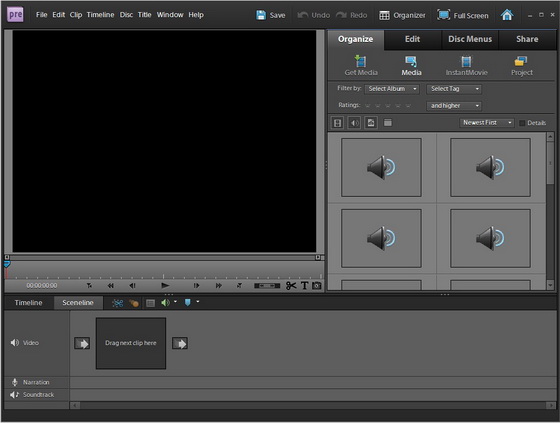Toggle show still images filter button
Screen dimensions: 560x423
point(371,123)
